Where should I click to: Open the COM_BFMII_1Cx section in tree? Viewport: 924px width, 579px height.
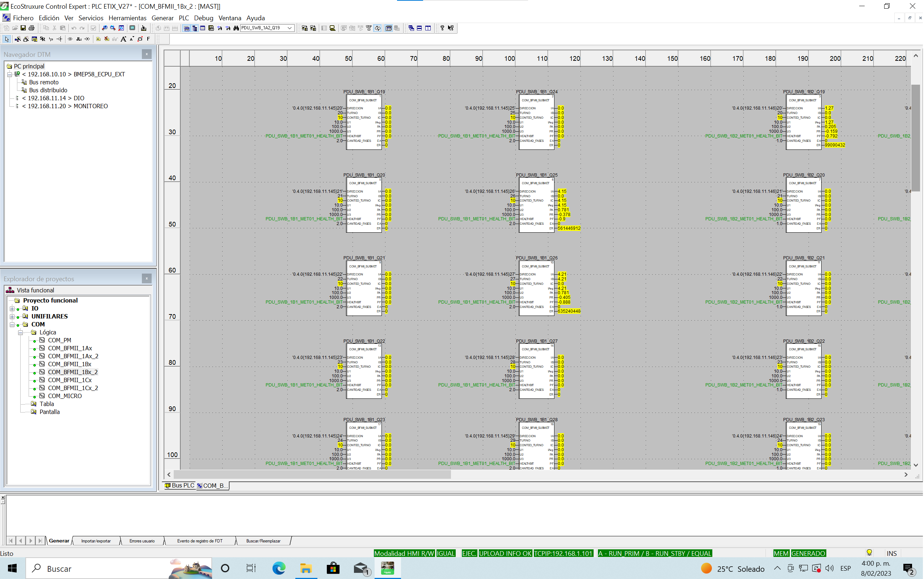click(x=70, y=380)
